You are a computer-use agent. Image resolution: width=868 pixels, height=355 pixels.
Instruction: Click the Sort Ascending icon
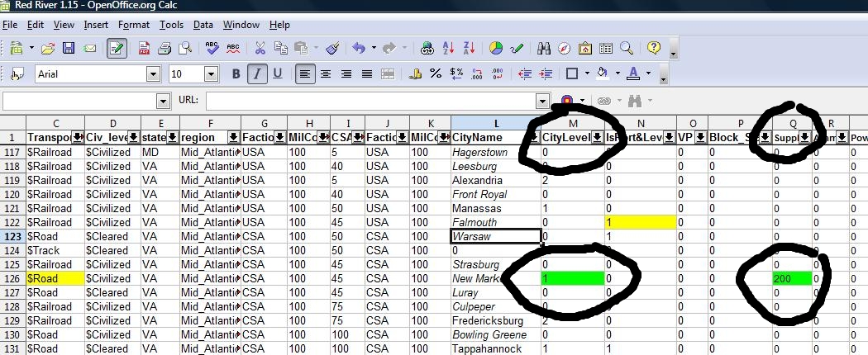click(x=449, y=48)
